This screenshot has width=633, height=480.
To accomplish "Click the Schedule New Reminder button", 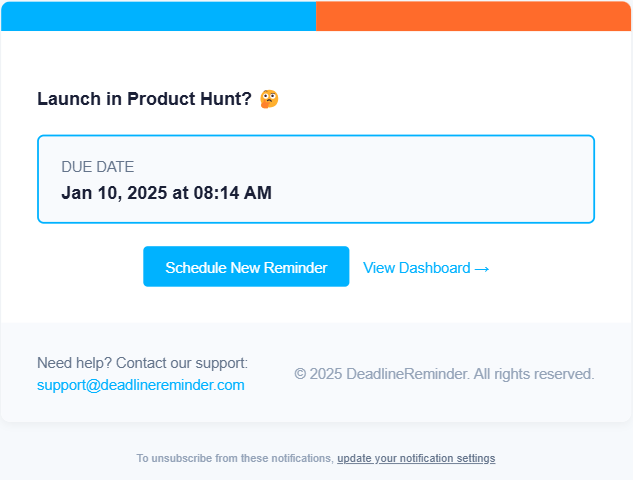I will [x=246, y=266].
